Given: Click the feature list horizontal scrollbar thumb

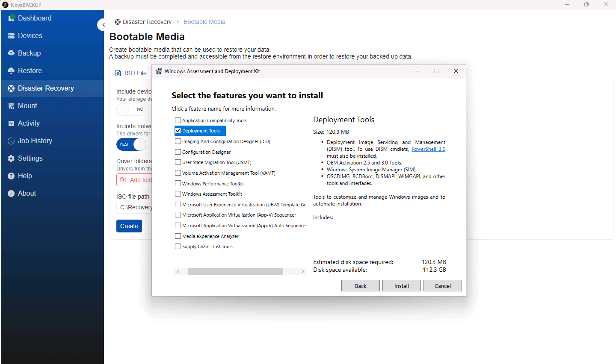Looking at the screenshot, I should tap(235, 272).
